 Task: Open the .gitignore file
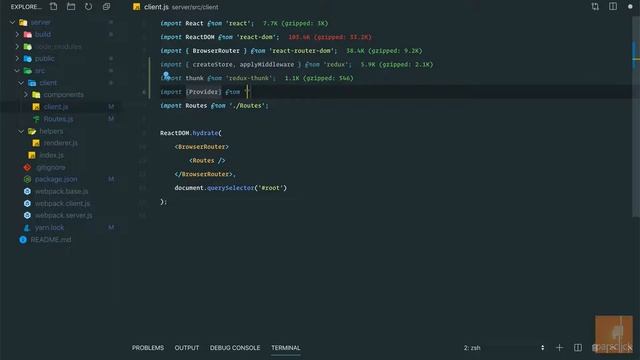(50, 167)
